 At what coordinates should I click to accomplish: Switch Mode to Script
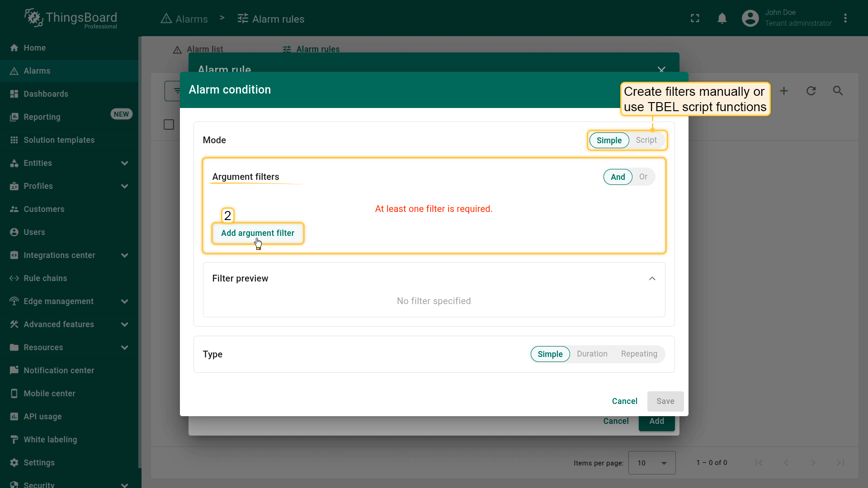point(646,140)
